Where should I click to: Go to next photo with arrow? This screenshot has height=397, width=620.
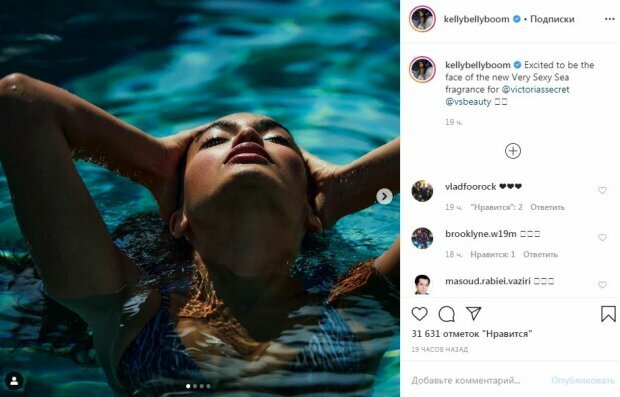tap(384, 196)
